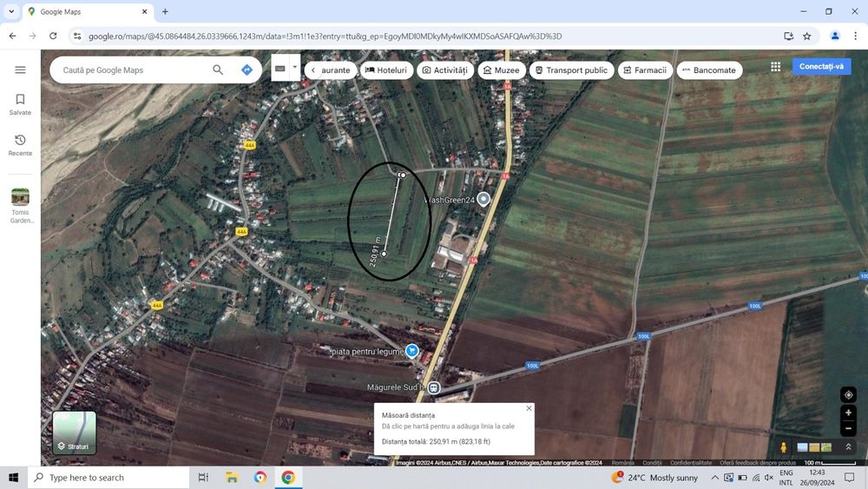Select the Transport public chip

pos(572,70)
